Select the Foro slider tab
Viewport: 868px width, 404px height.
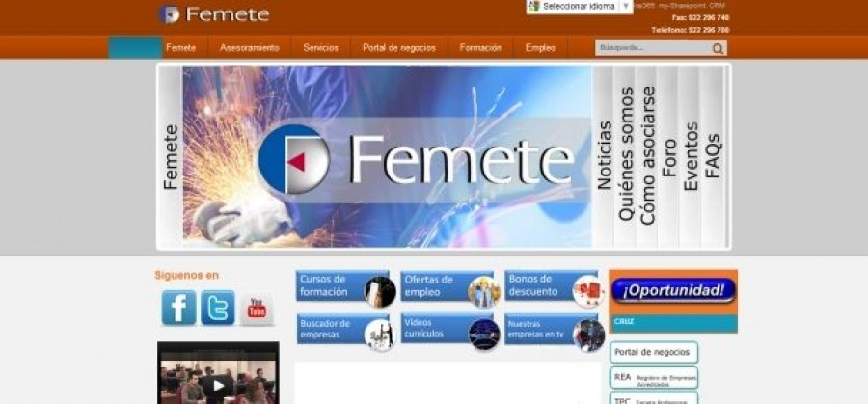tap(668, 156)
